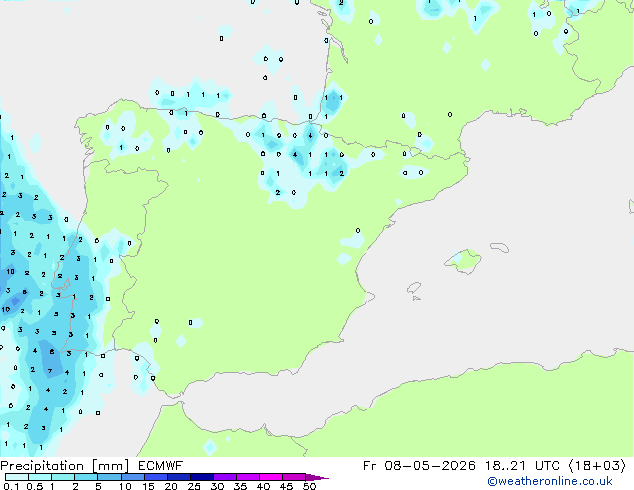The height and width of the screenshot is (490, 634).
Task: Select the 2–5 mm legend color swatch
Action: (86, 477)
